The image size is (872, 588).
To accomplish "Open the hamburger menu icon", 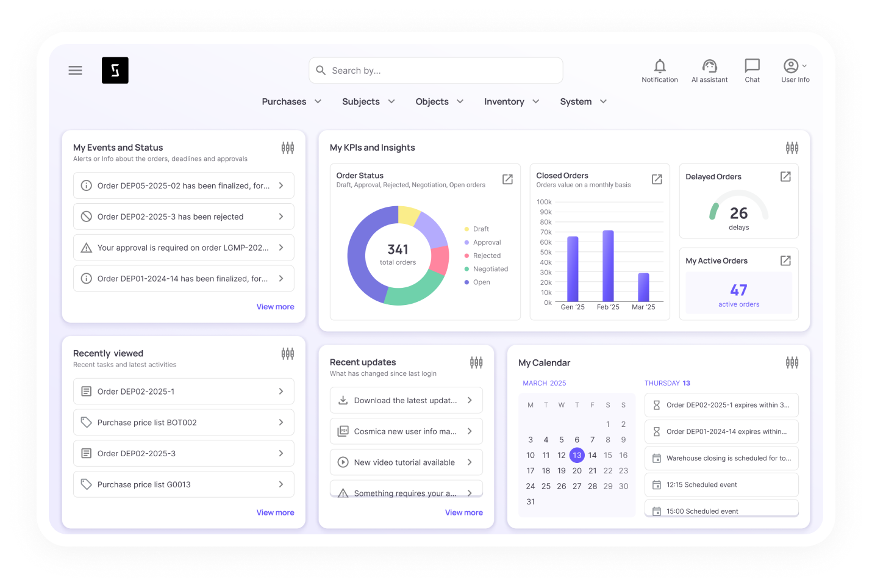I will [75, 71].
